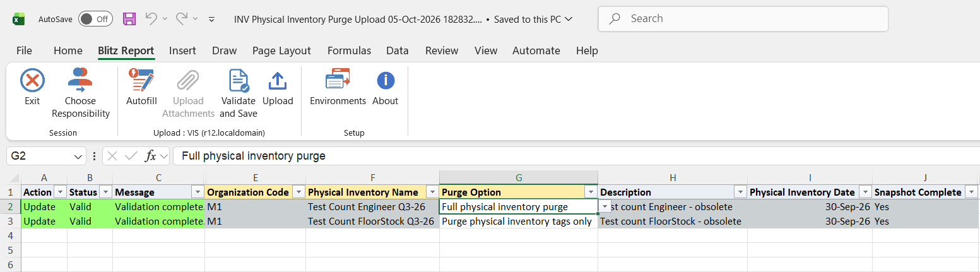Click the Name Box showing G2
This screenshot has height=272, width=980.
pyautogui.click(x=40, y=156)
